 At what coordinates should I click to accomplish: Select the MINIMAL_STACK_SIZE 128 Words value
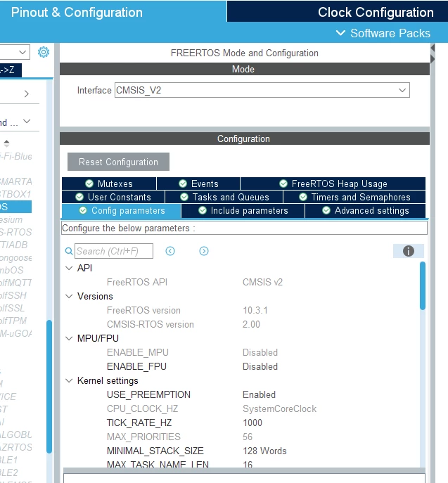point(264,451)
